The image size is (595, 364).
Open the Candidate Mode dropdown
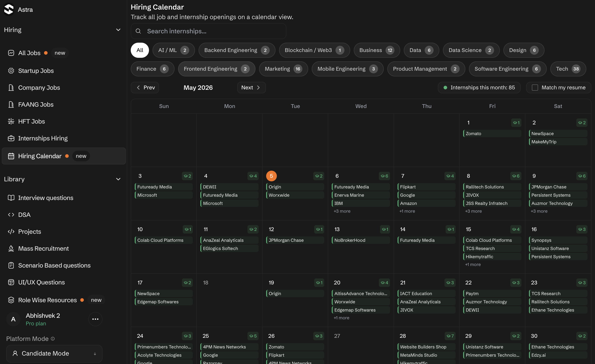pyautogui.click(x=54, y=353)
